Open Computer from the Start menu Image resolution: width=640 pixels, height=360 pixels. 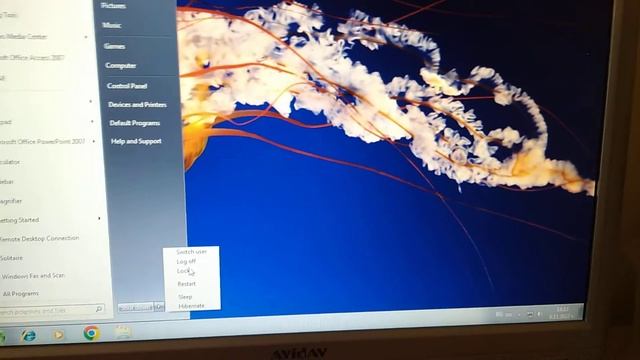pos(120,65)
